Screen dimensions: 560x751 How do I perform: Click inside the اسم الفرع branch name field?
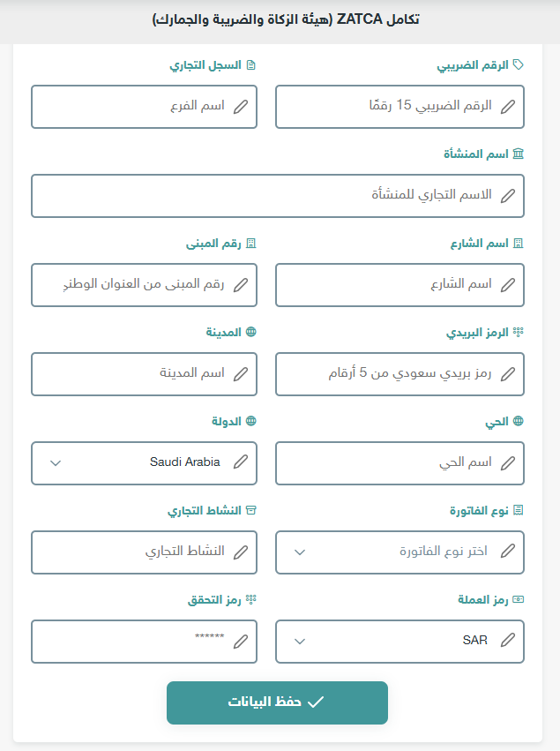click(145, 106)
